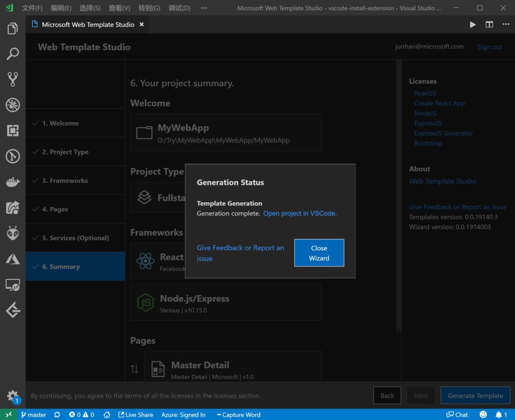The height and width of the screenshot is (420, 515).
Task: Open the GitLens view in the activity bar
Action: pos(12,156)
